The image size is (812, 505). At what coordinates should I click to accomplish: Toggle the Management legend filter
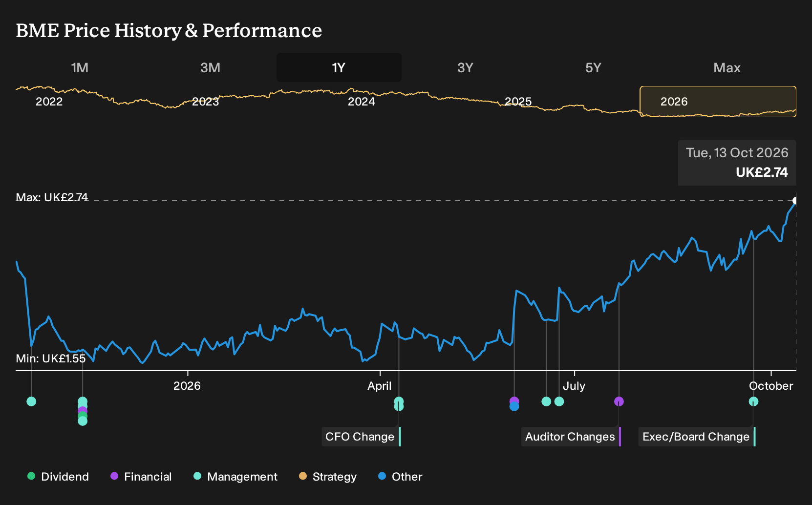point(235,477)
